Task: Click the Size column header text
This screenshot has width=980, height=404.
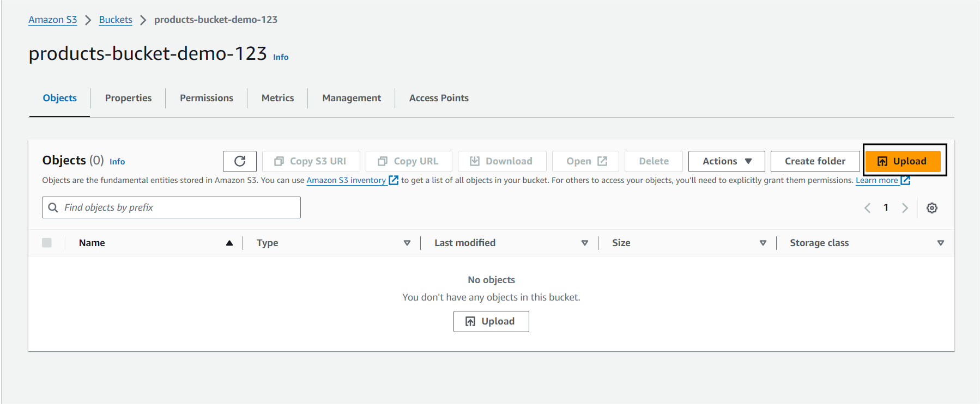Action: pos(621,243)
